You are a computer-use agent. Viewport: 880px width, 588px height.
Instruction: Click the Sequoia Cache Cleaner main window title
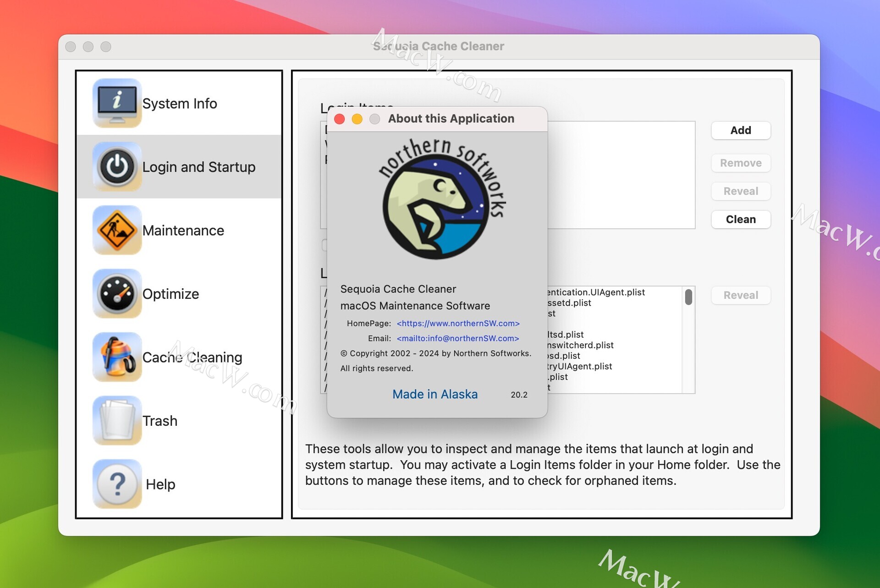pos(439,46)
